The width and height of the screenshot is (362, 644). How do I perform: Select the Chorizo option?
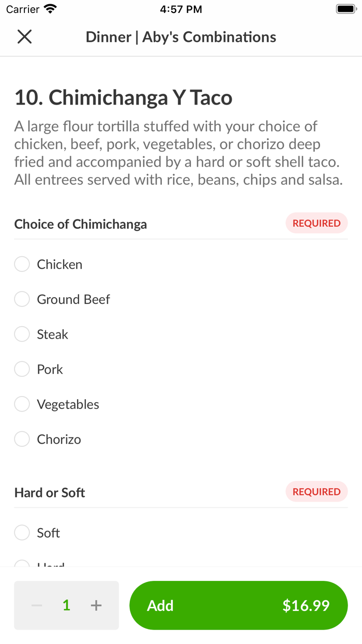[22, 440]
